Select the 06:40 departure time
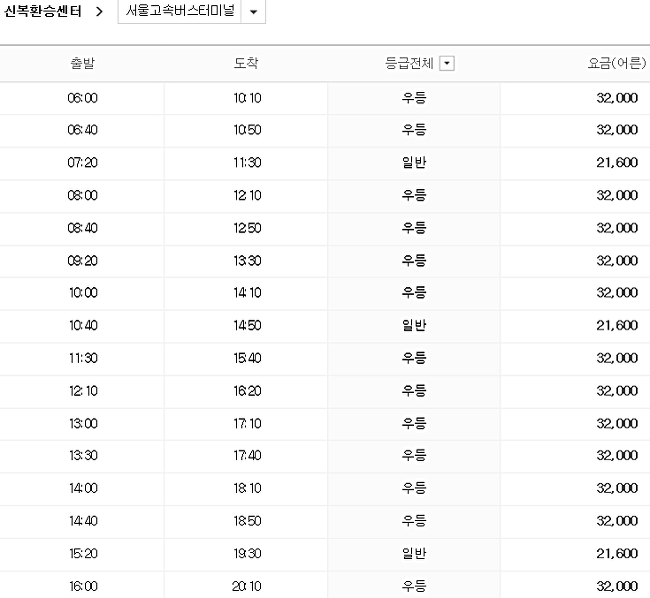 [82, 130]
